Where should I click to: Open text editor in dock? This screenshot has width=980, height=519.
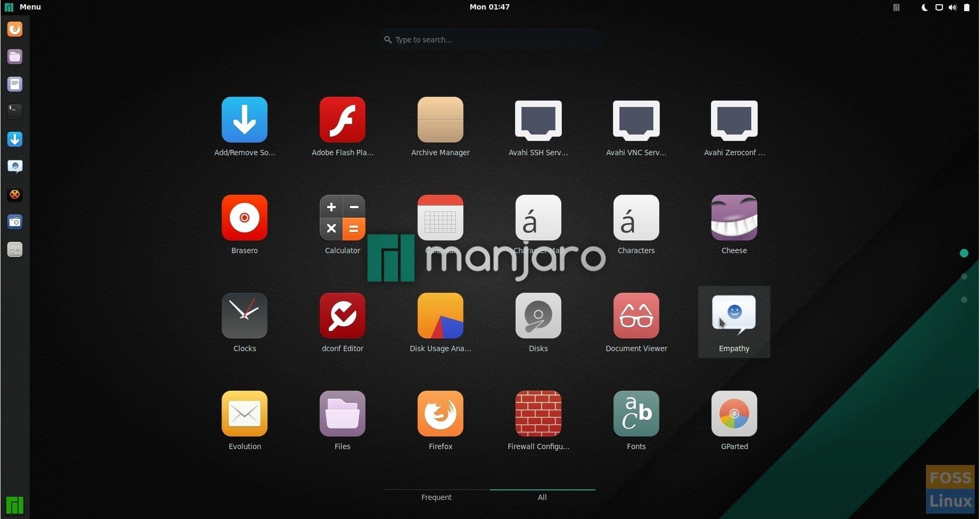[x=15, y=84]
